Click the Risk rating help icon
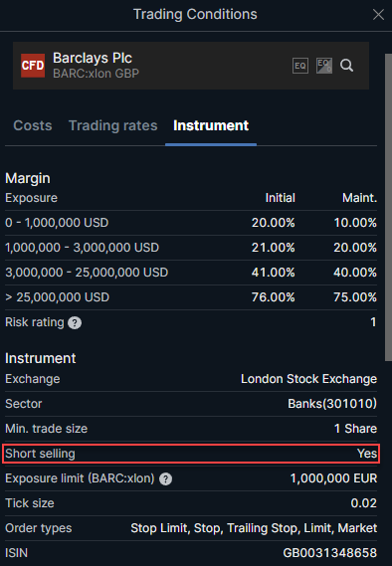 point(75,322)
